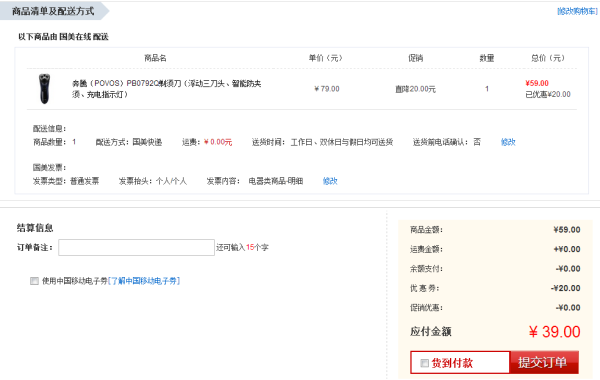Viewport: 600px width, 380px height.
Task: Click the 运费 ¥0.00元 value
Action: pos(218,142)
